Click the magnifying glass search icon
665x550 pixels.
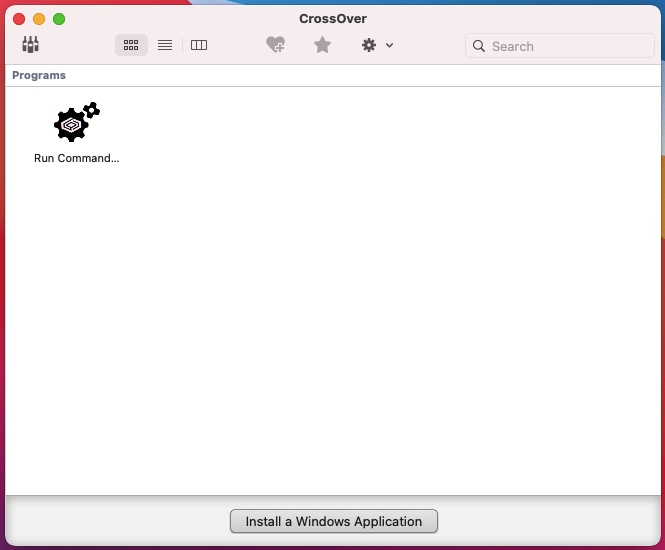479,46
